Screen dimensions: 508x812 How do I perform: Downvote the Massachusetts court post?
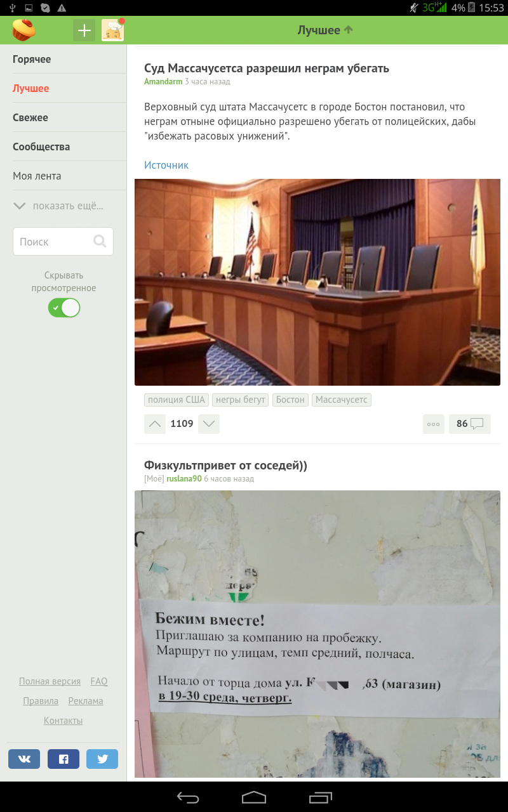coord(209,424)
